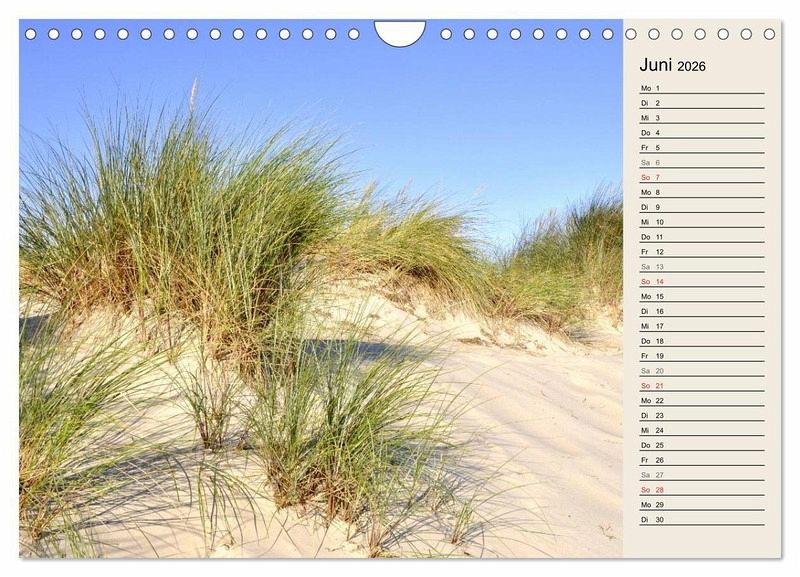Screen dimensions: 800x577
Task: Select the Mo 29 date row
Action: click(x=702, y=505)
